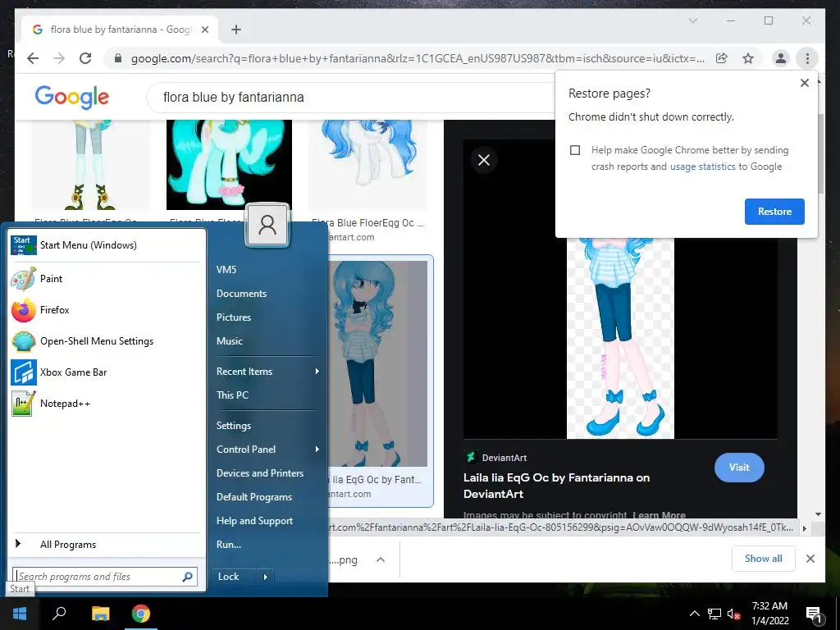Share this page icon in address bar
840x630 pixels.
(722, 58)
